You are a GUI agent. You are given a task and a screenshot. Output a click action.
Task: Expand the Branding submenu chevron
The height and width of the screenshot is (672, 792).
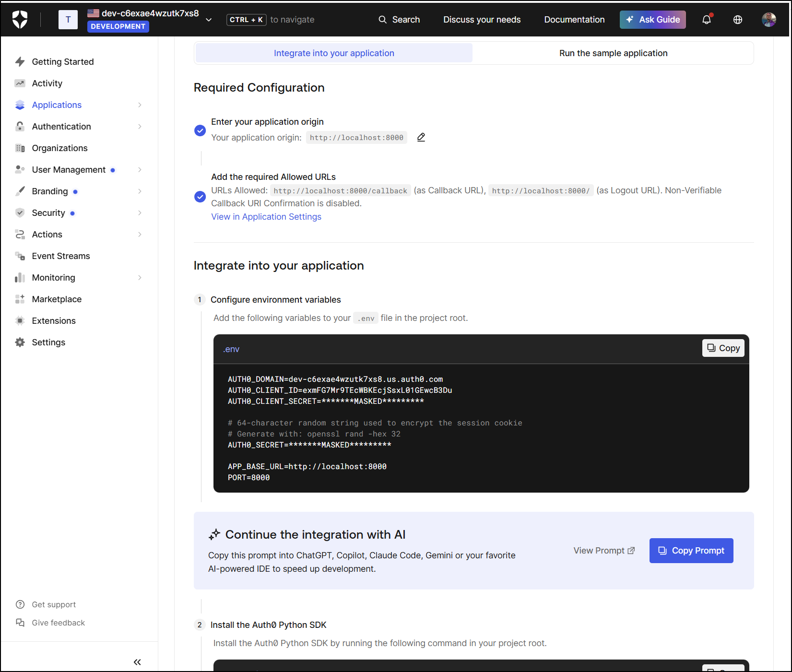140,191
